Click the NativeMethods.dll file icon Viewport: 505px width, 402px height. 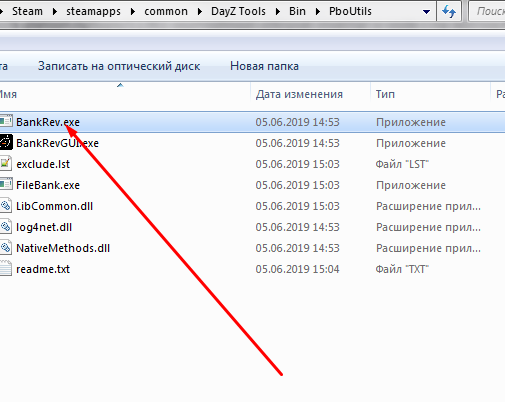pyautogui.click(x=6, y=248)
